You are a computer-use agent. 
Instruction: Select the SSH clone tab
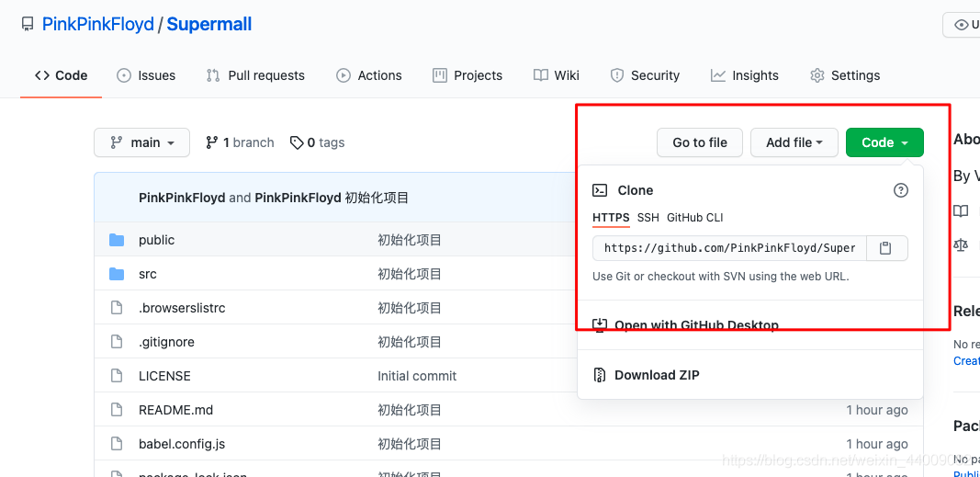pyautogui.click(x=648, y=218)
